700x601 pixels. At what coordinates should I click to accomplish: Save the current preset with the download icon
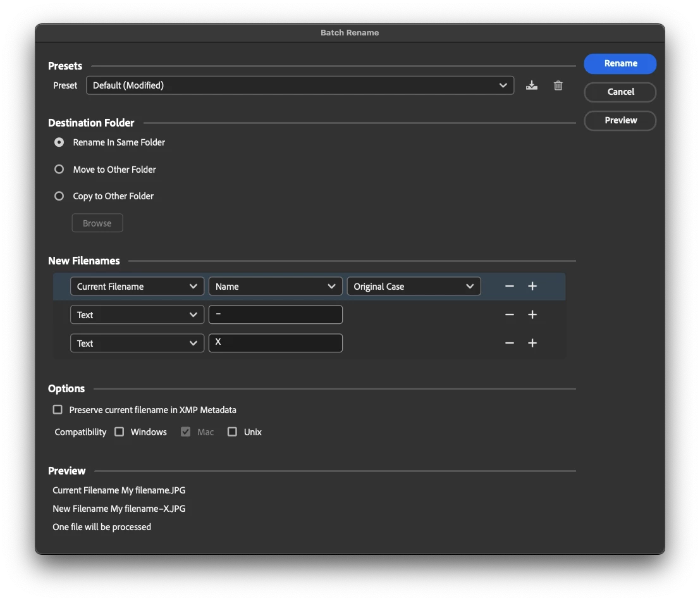[x=531, y=85]
